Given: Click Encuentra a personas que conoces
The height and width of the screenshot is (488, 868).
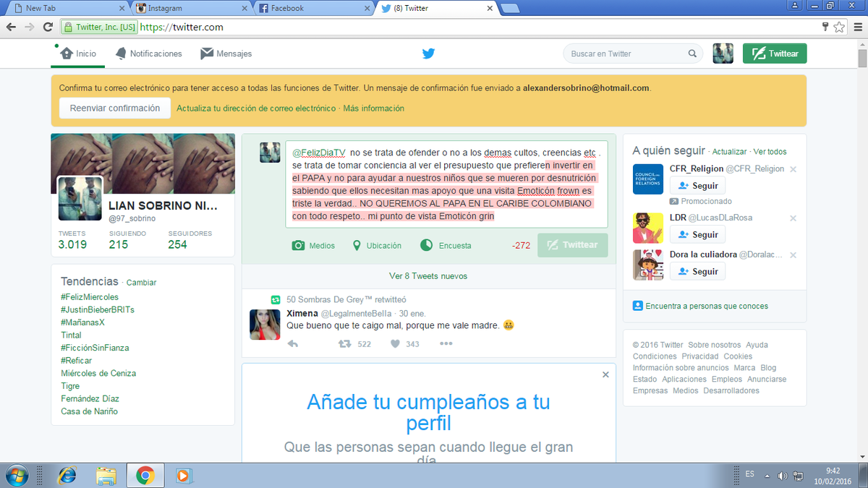Looking at the screenshot, I should pos(707,306).
